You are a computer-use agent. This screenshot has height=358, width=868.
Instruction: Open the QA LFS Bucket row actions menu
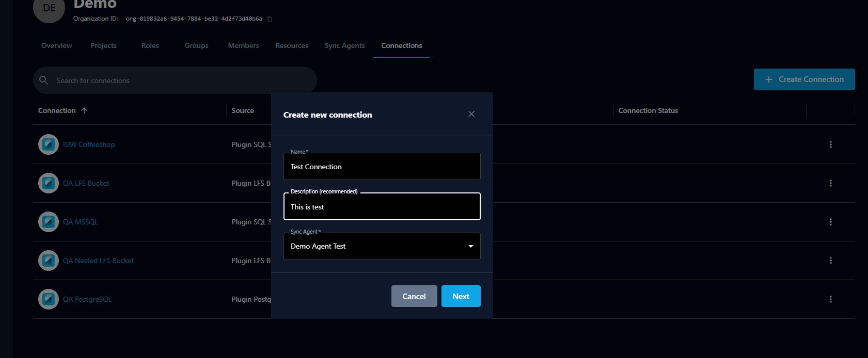(x=831, y=183)
